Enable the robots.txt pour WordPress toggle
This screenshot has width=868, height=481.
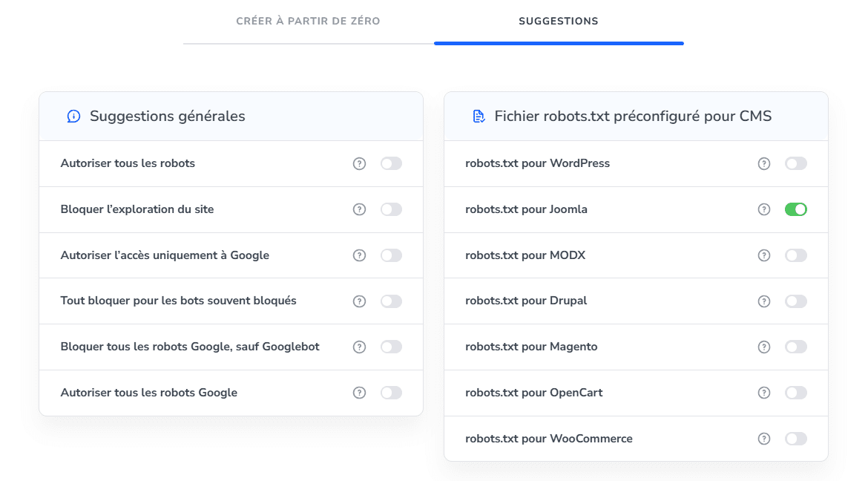796,163
